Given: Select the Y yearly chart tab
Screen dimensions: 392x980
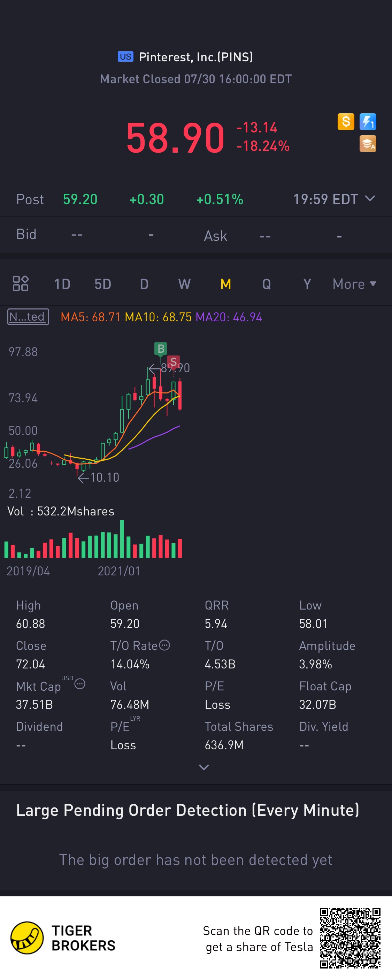Looking at the screenshot, I should click(307, 284).
